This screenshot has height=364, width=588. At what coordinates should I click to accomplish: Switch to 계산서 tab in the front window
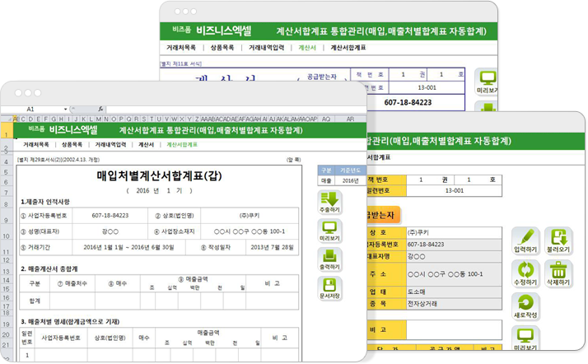[x=147, y=144]
